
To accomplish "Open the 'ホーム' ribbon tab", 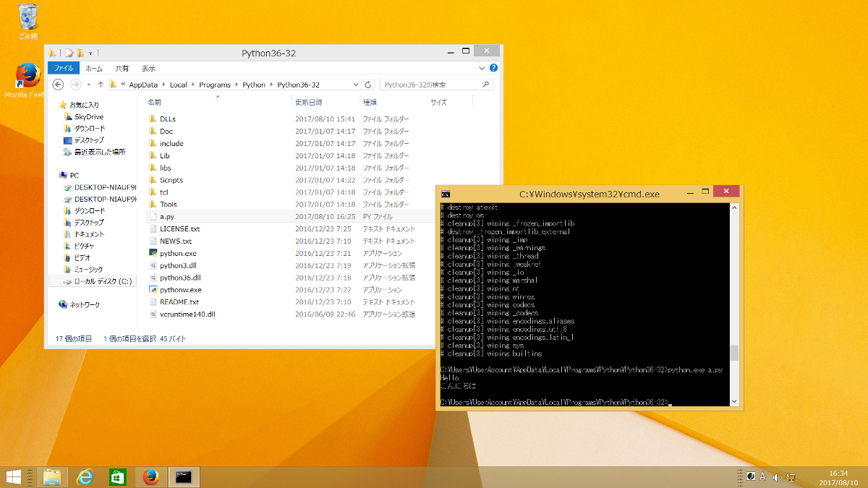I will coord(94,68).
